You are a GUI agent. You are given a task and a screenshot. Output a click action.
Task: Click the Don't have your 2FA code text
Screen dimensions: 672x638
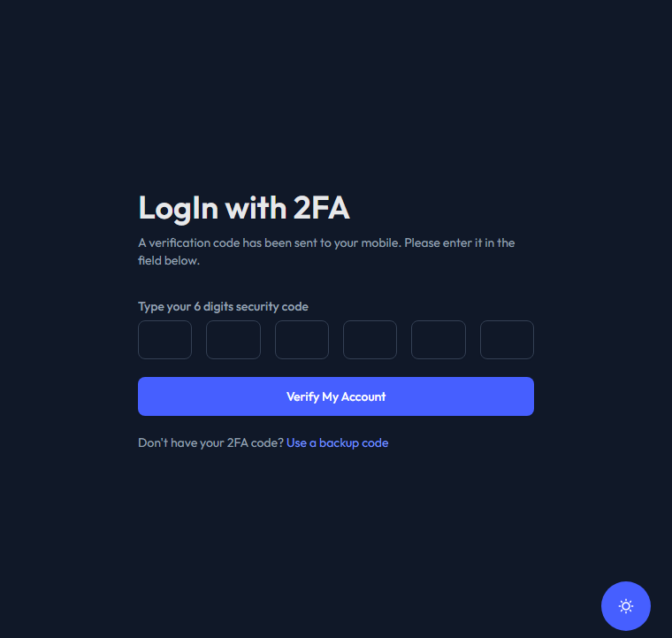tap(210, 442)
